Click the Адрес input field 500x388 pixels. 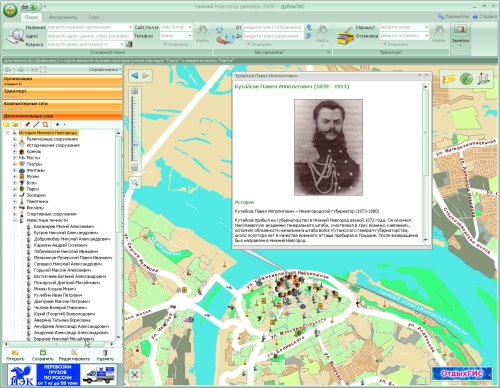tap(90, 36)
